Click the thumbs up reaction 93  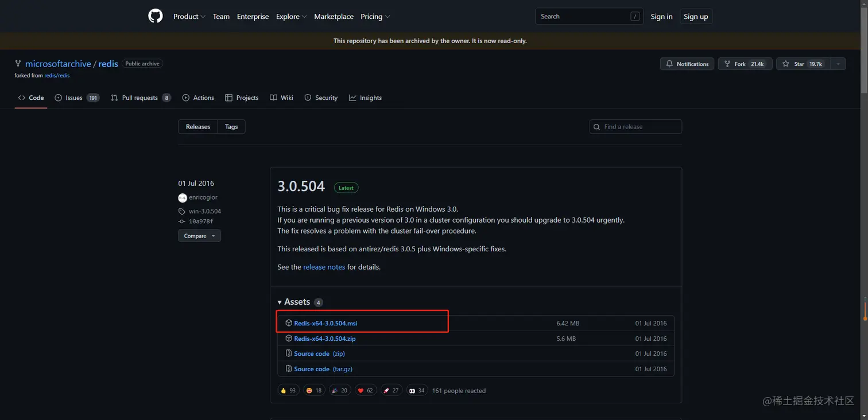click(x=288, y=390)
